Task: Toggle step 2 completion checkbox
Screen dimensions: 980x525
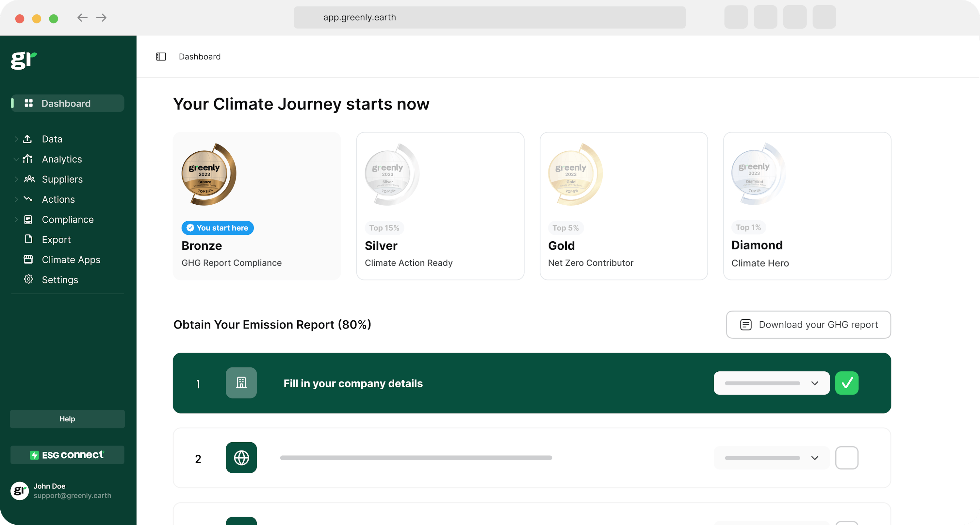Action: (847, 458)
